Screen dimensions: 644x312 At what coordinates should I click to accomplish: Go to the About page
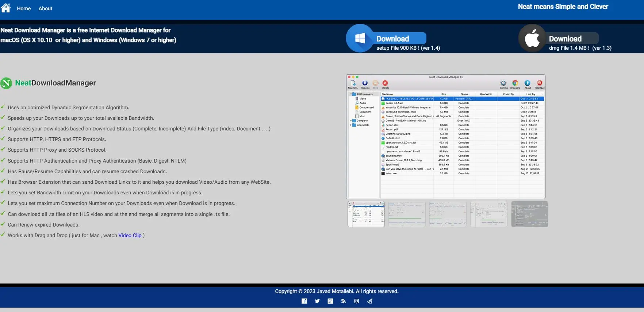(x=45, y=8)
